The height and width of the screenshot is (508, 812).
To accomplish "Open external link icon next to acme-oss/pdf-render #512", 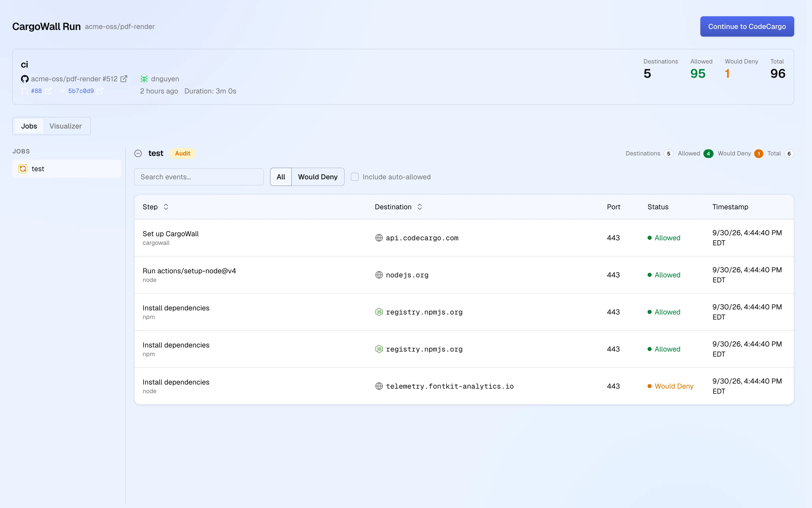I will [124, 79].
